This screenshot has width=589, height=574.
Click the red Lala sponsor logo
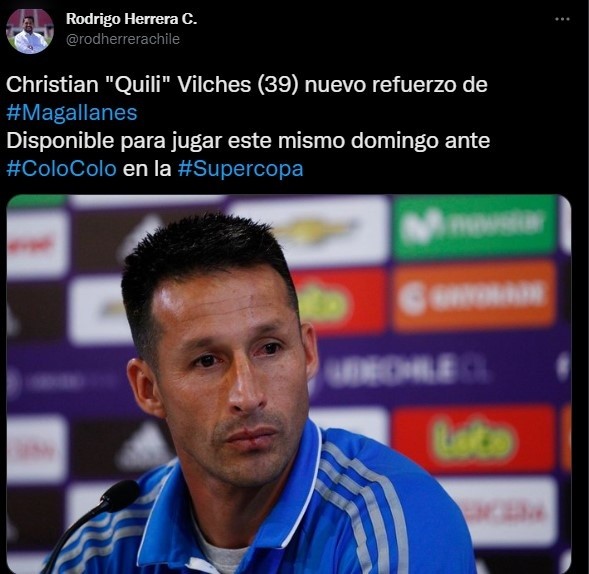[474, 440]
